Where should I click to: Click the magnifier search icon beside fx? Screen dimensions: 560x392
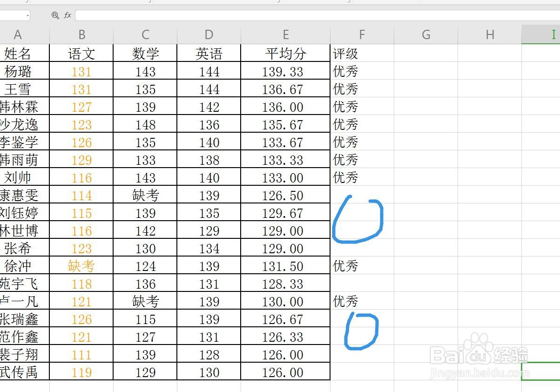click(55, 15)
